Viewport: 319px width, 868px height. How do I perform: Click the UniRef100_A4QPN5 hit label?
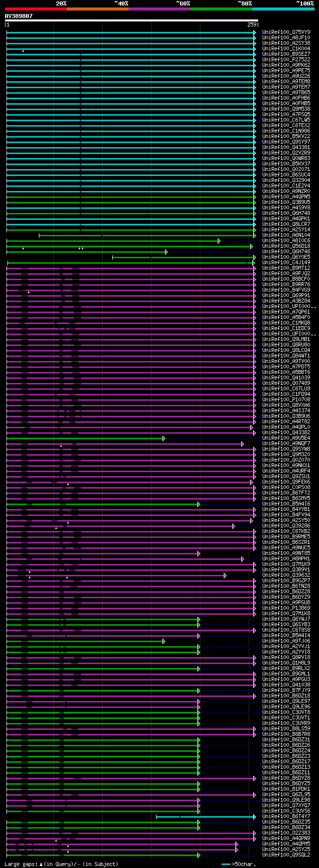[286, 196]
